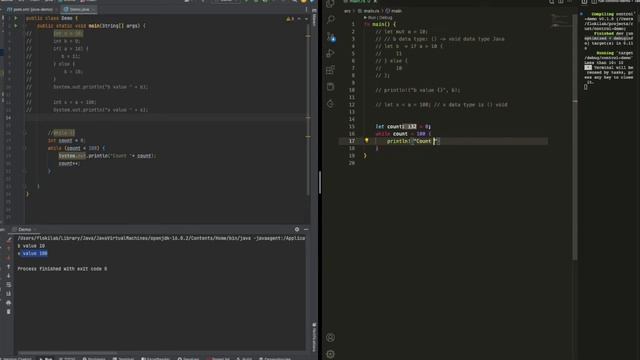Fold the while loop in IntelliJ gutter
Image resolution: width=640 pixels, height=360 pixels.
point(24,148)
